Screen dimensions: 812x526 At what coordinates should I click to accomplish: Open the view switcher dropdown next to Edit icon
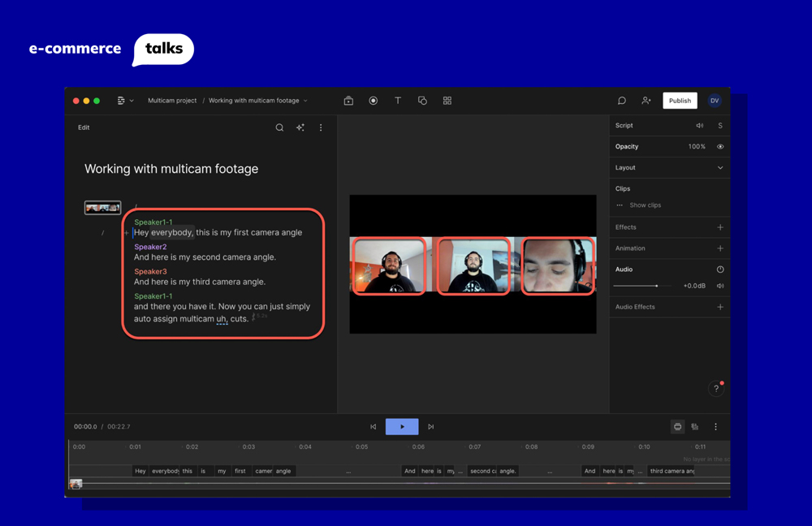point(130,100)
